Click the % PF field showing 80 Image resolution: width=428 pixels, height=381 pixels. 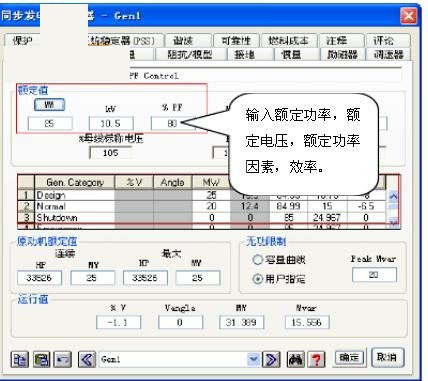tap(172, 123)
